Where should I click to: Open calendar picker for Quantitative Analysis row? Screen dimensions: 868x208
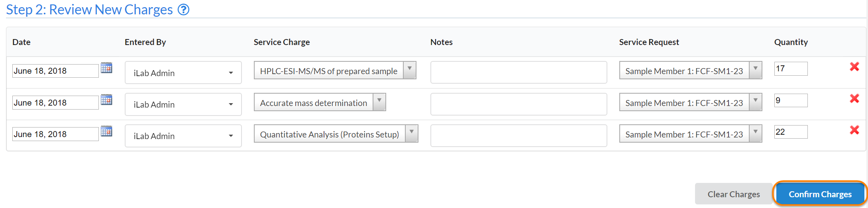pos(106,131)
